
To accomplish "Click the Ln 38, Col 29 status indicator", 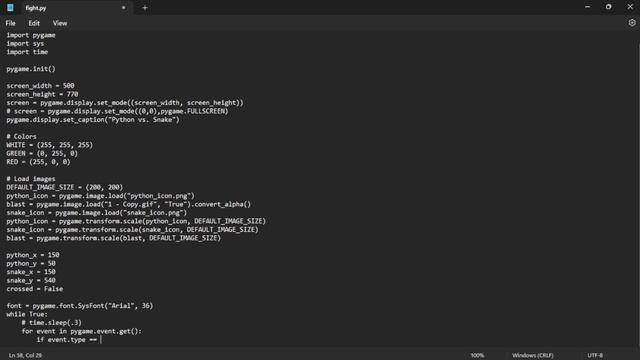I will [25, 355].
